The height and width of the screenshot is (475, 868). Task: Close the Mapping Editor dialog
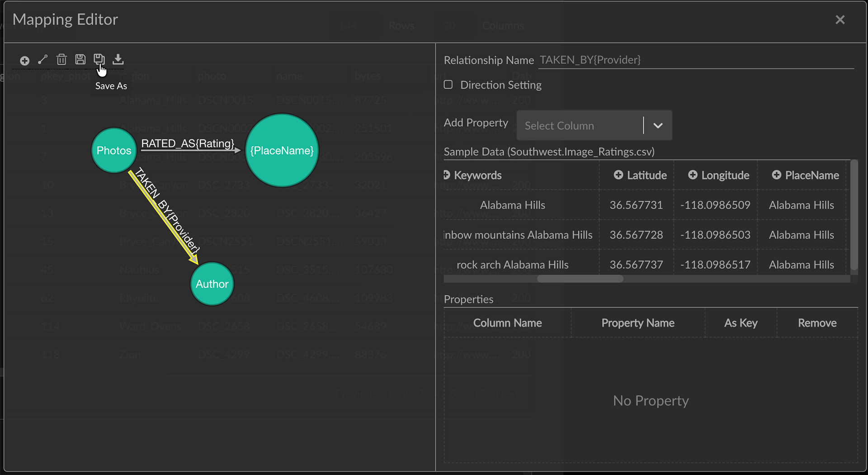coord(840,20)
